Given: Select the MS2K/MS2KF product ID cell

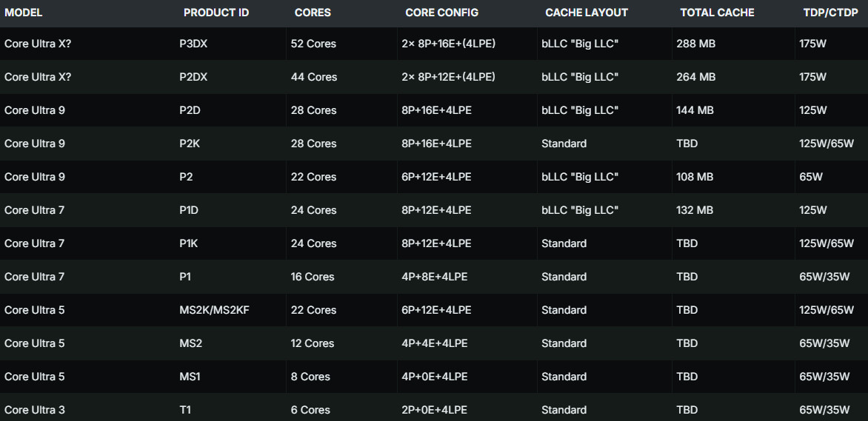Looking at the screenshot, I should (x=214, y=310).
